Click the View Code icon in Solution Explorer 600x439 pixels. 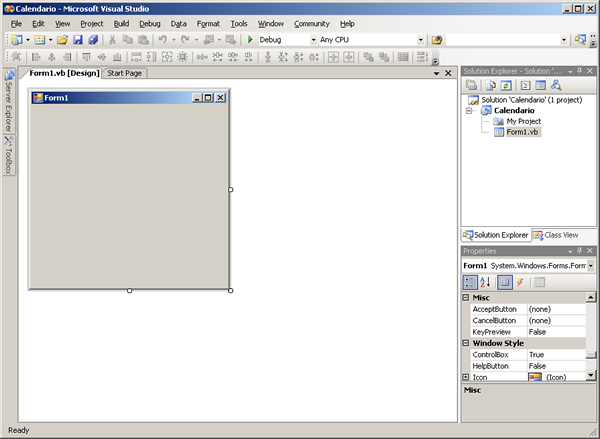(525, 85)
